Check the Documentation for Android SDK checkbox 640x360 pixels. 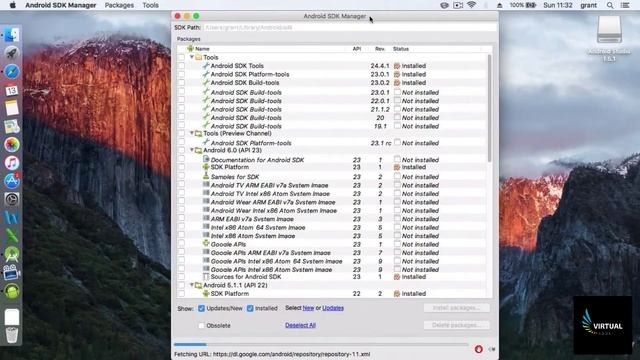pos(181,160)
